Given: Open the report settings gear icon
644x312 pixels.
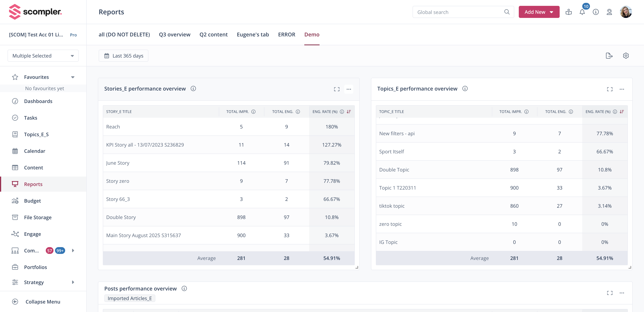Looking at the screenshot, I should [x=626, y=56].
